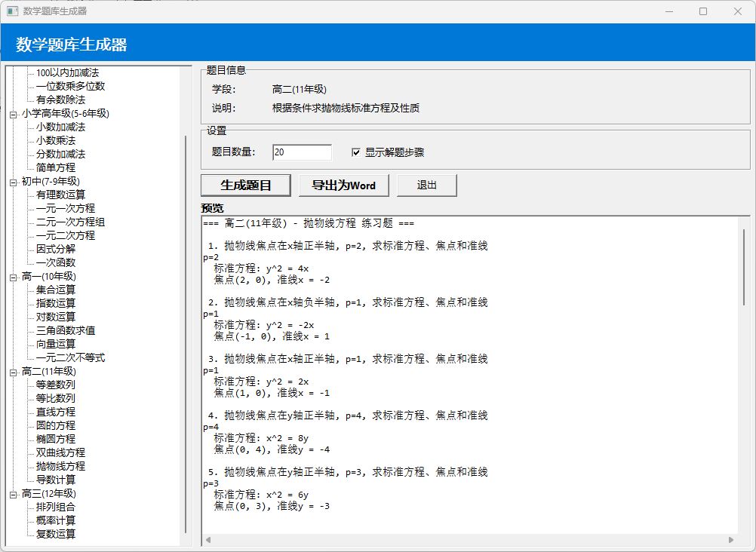Click the 题目数量 input field
This screenshot has width=756, height=552.
click(302, 152)
